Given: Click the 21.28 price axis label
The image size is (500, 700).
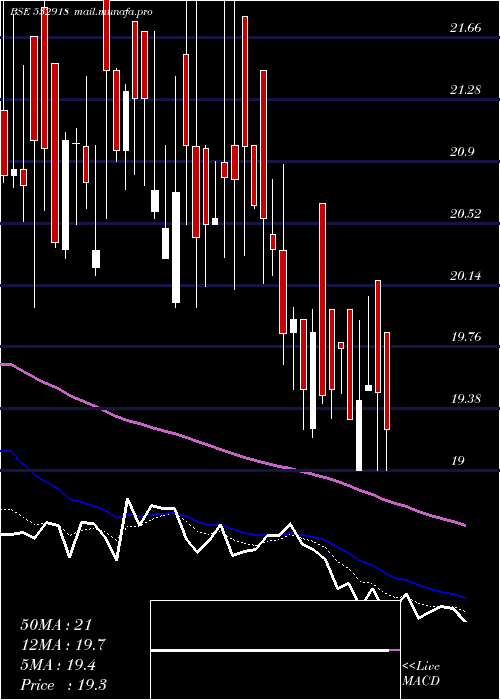Looking at the screenshot, I should (466, 90).
